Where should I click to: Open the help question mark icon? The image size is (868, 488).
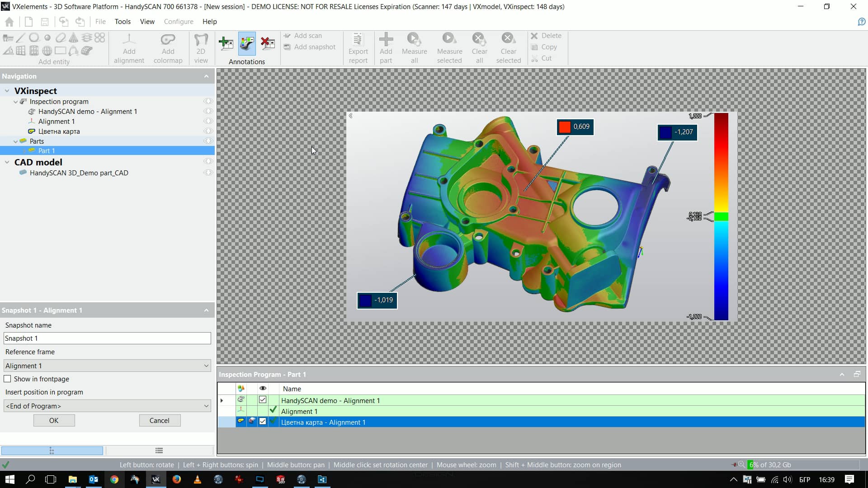[862, 22]
